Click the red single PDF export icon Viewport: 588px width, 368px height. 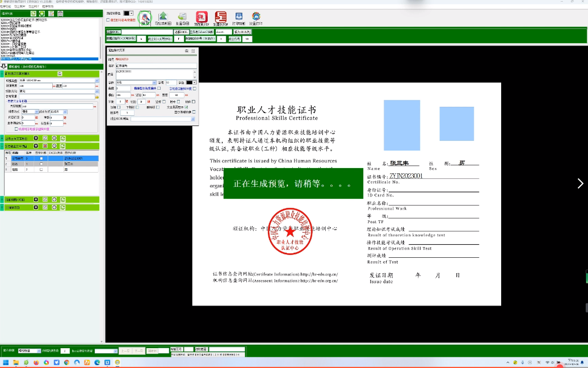click(201, 18)
